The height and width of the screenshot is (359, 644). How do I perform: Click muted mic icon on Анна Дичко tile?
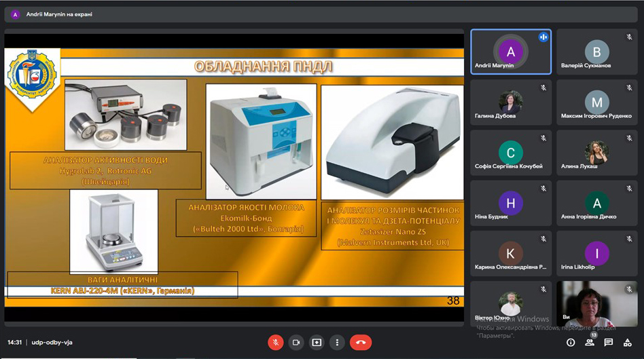(x=629, y=188)
